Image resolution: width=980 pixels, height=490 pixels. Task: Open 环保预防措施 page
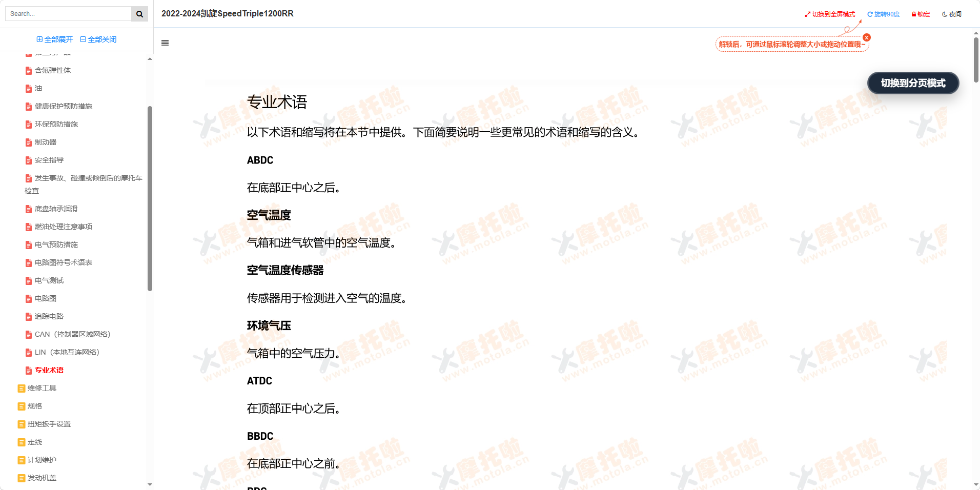(56, 124)
